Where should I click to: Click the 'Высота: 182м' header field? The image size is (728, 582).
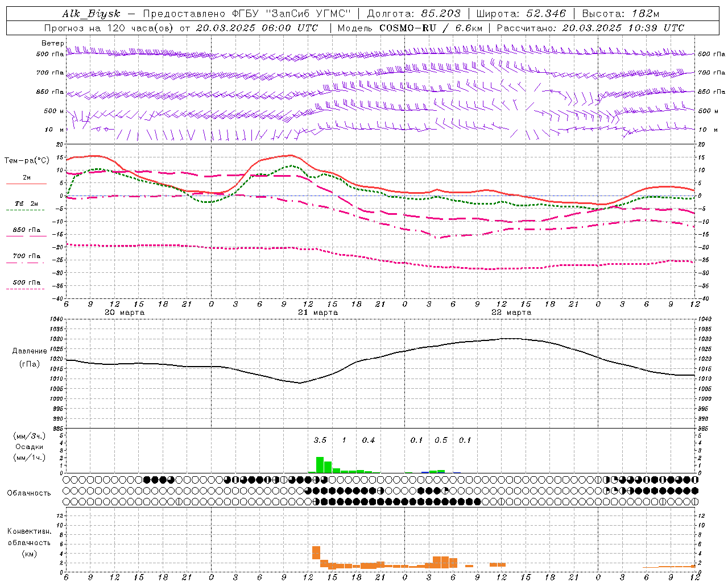(621, 14)
